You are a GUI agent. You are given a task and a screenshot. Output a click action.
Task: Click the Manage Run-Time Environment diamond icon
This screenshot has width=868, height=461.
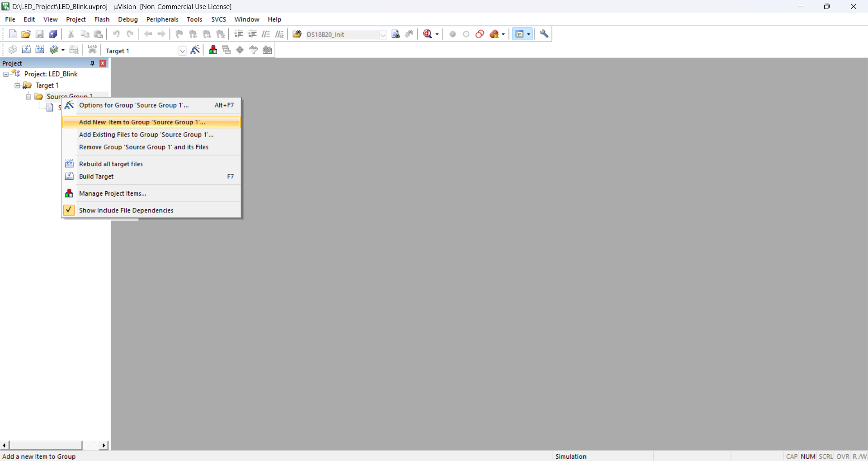coord(240,50)
